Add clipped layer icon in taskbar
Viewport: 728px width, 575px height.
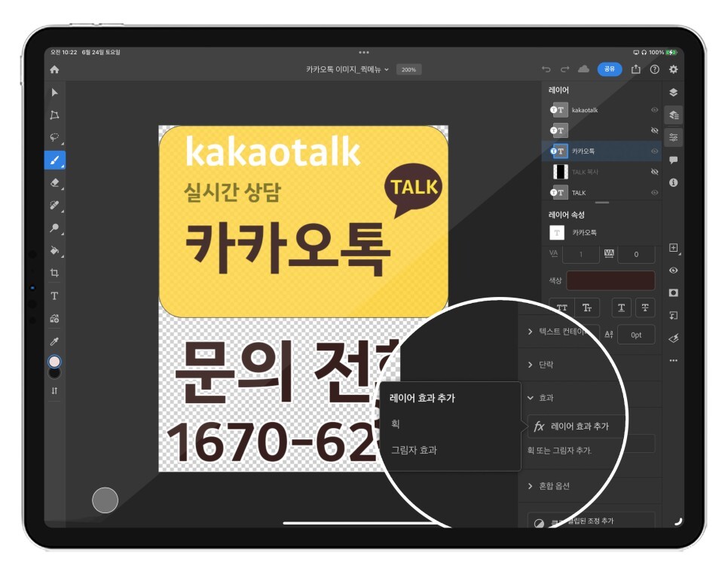point(673,315)
